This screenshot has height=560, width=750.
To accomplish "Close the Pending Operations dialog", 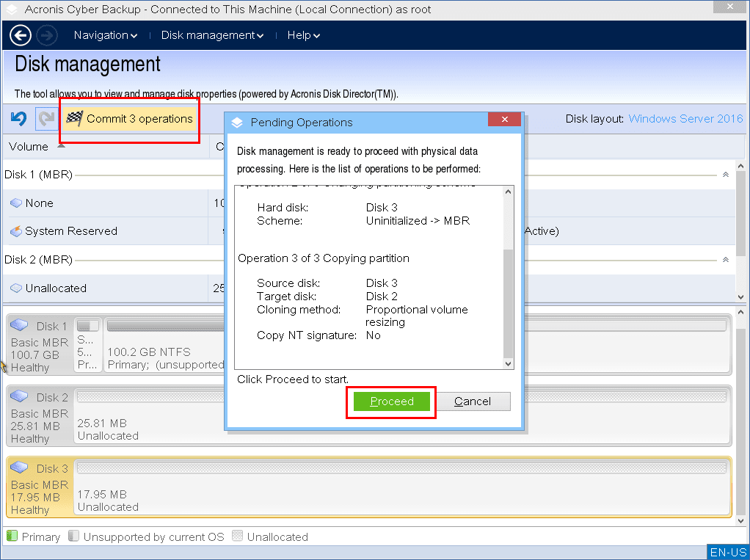I will coord(504,121).
